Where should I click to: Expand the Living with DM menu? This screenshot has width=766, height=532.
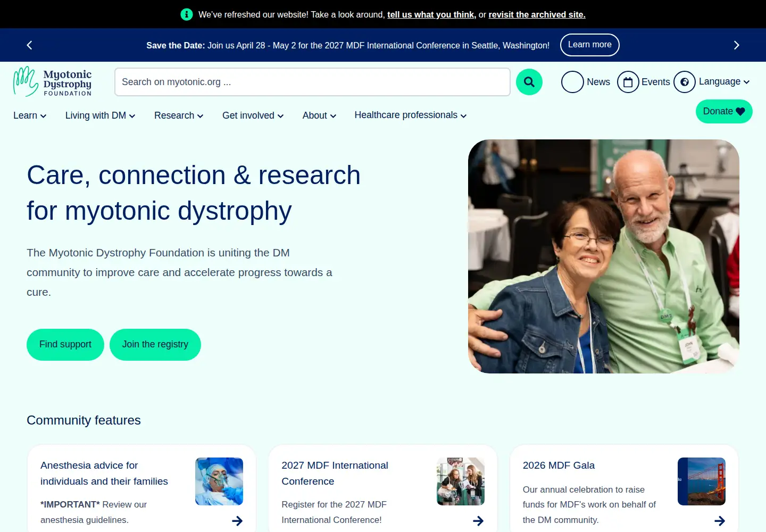point(101,115)
